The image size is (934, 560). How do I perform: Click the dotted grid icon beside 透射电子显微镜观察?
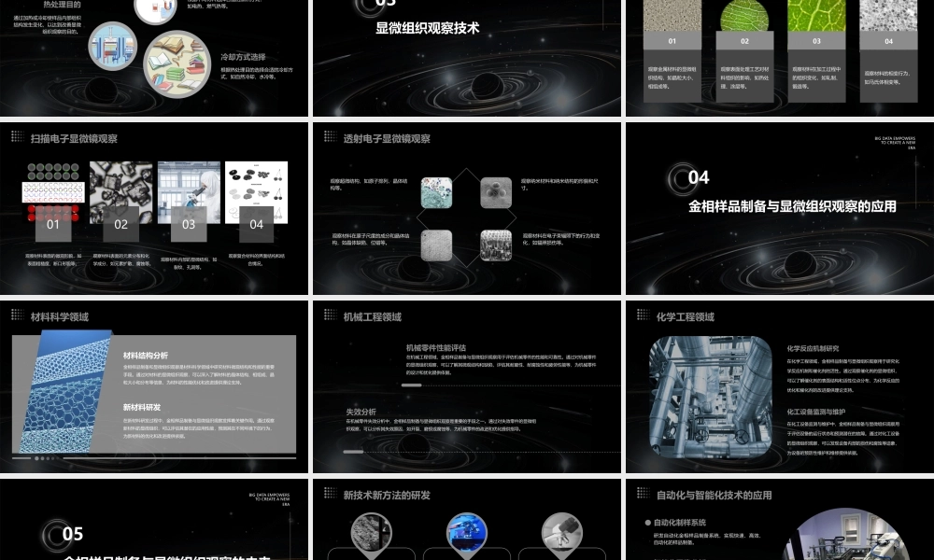pos(329,137)
